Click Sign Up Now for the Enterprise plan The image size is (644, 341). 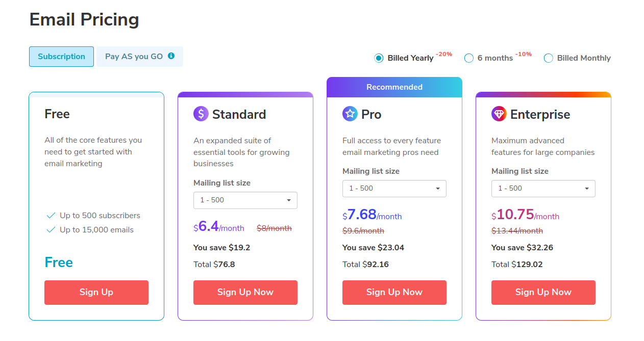(x=543, y=293)
